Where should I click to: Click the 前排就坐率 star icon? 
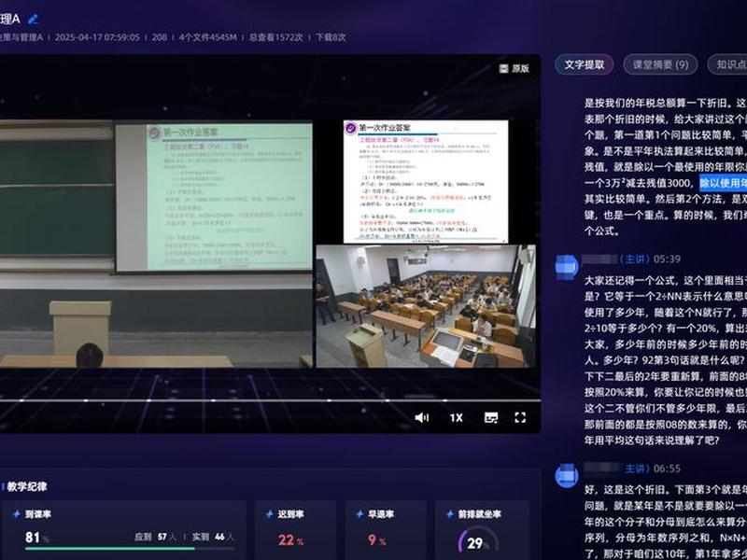tap(450, 514)
